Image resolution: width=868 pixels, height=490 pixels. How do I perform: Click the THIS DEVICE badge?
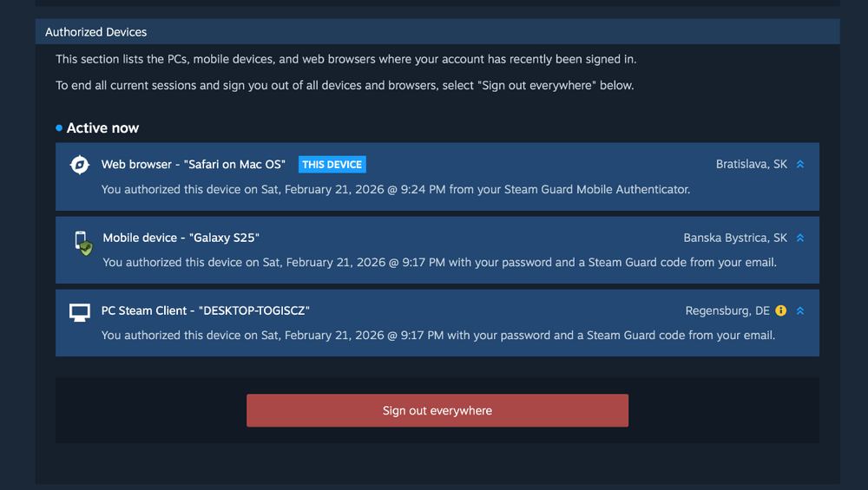coord(332,165)
